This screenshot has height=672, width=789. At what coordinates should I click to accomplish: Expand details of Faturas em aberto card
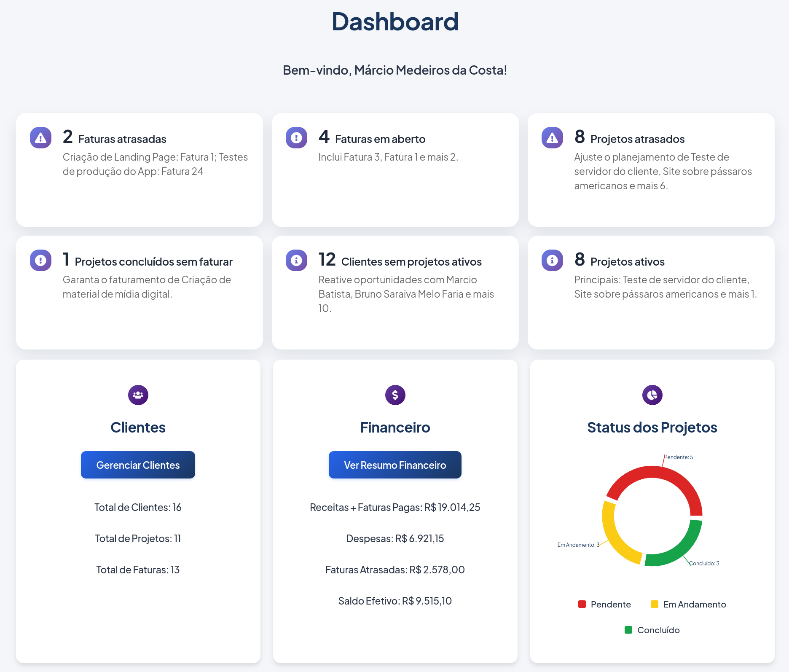[388, 157]
